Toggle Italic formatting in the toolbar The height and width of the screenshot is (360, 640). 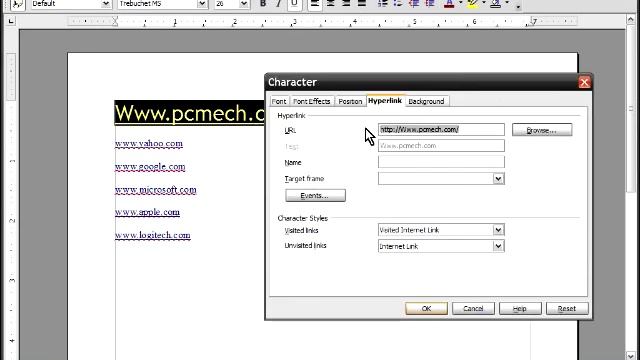[x=278, y=4]
